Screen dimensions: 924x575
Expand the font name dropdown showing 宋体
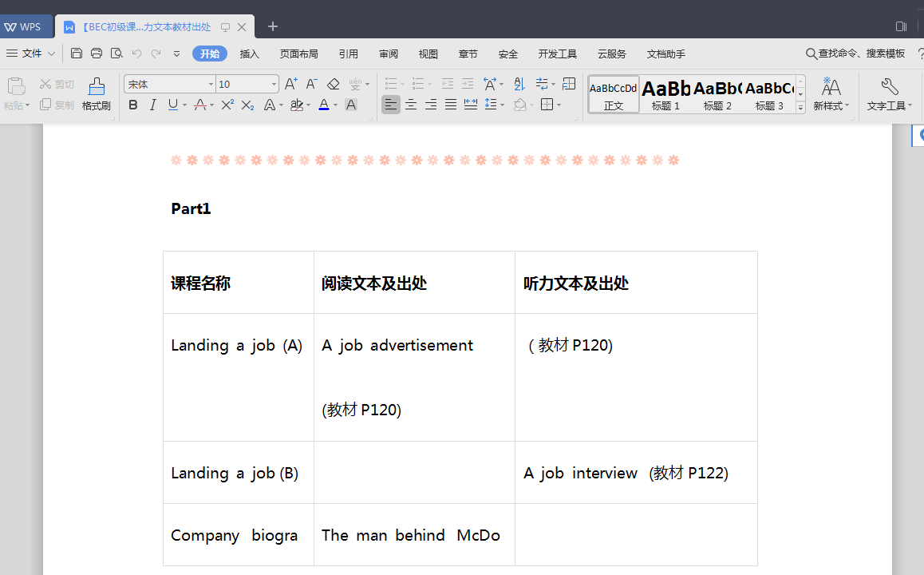(211, 85)
